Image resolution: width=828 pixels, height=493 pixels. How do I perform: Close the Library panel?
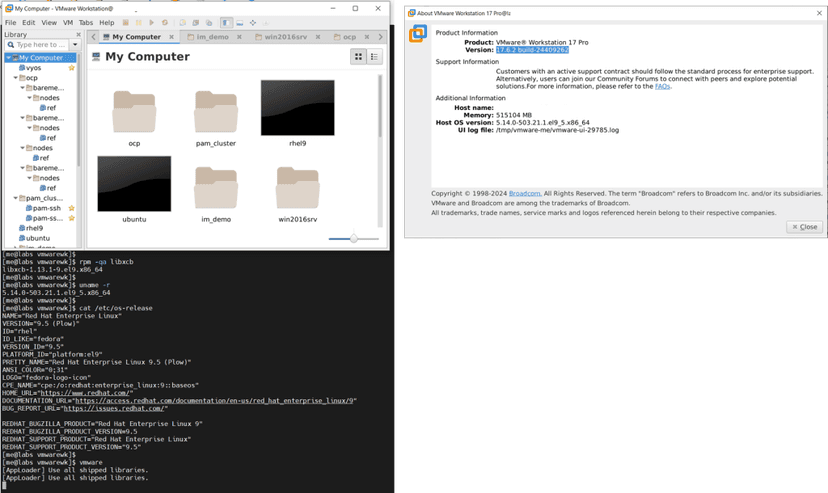(80, 34)
